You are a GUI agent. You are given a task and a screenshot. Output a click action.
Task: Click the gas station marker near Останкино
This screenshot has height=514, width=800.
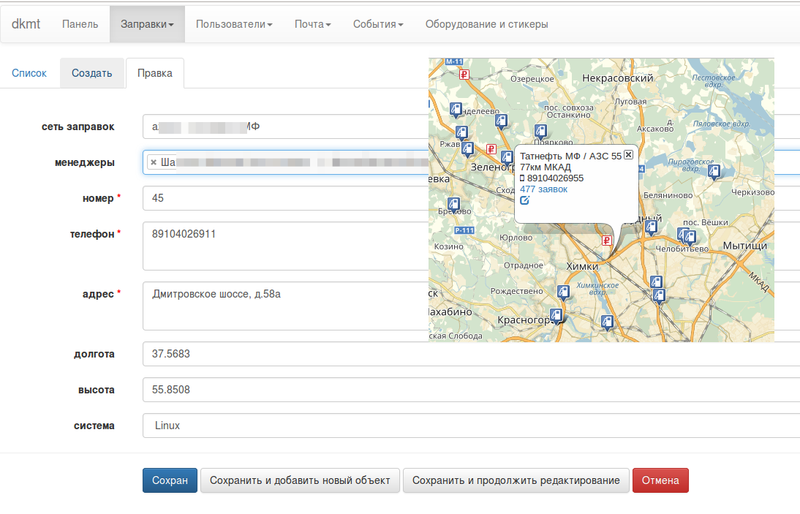[542, 131]
